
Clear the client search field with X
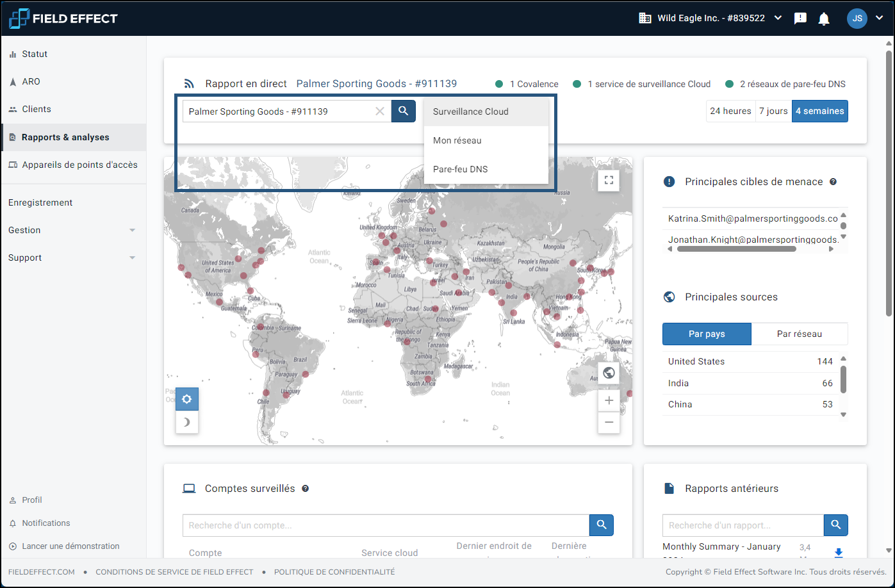tap(380, 111)
